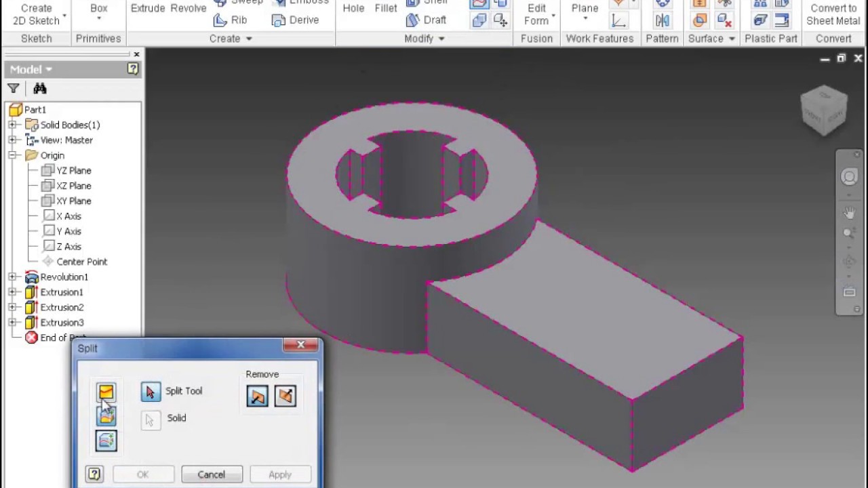Click the Move Bodies icon in Modify
868x488 pixels.
pyautogui.click(x=500, y=20)
